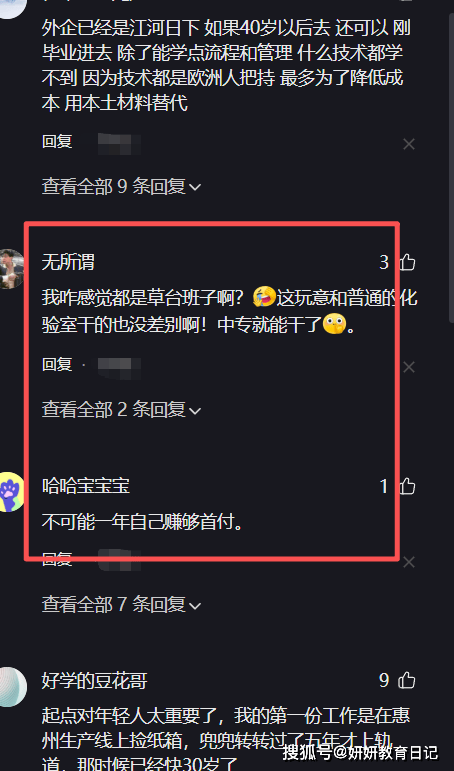Open 好学的豆花哥's avatar

(x=12, y=687)
